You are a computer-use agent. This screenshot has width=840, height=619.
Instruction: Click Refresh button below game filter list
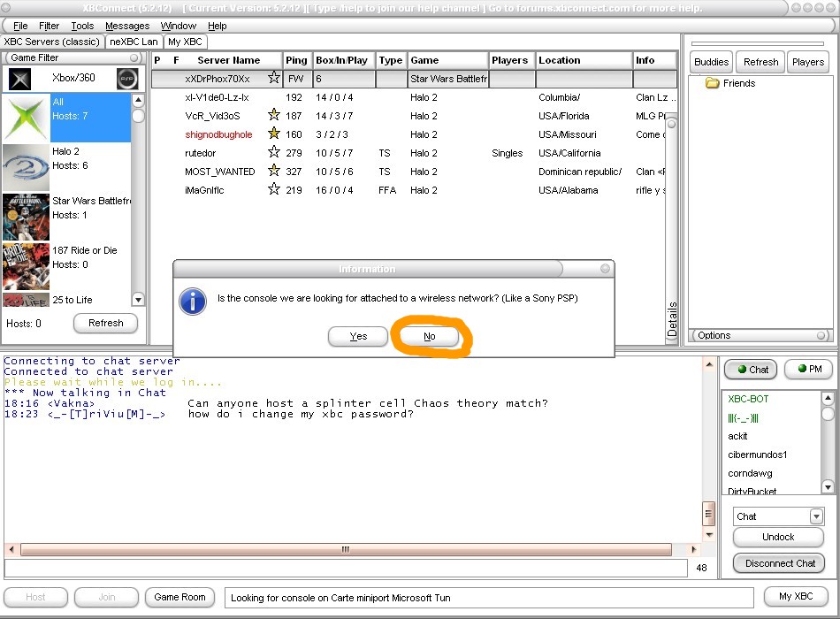(x=105, y=323)
